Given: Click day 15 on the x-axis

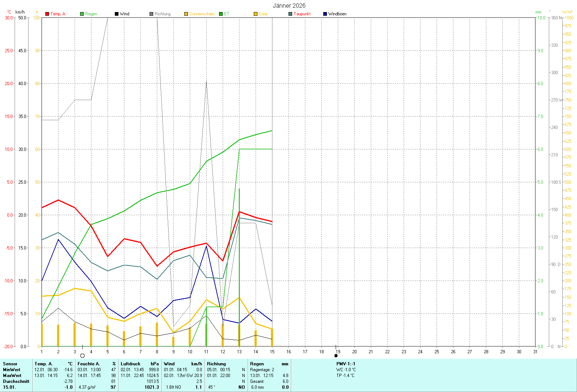Looking at the screenshot, I should click(272, 352).
